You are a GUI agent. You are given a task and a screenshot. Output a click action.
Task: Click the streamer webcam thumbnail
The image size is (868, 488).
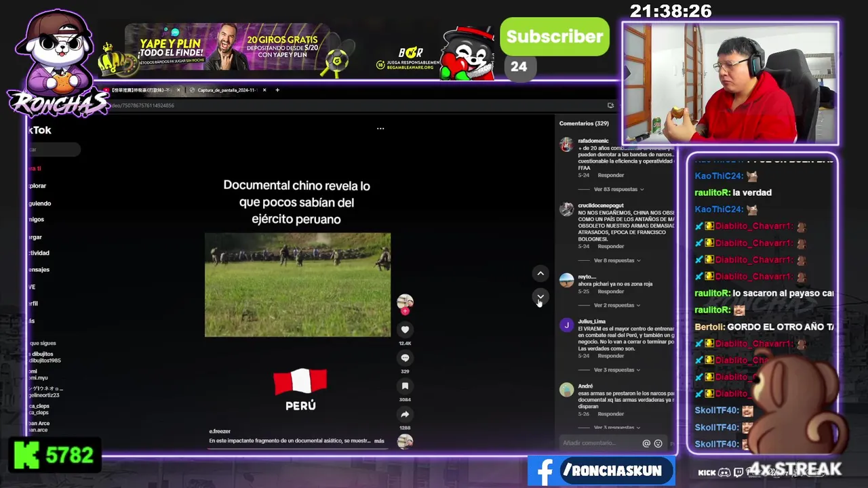click(730, 83)
